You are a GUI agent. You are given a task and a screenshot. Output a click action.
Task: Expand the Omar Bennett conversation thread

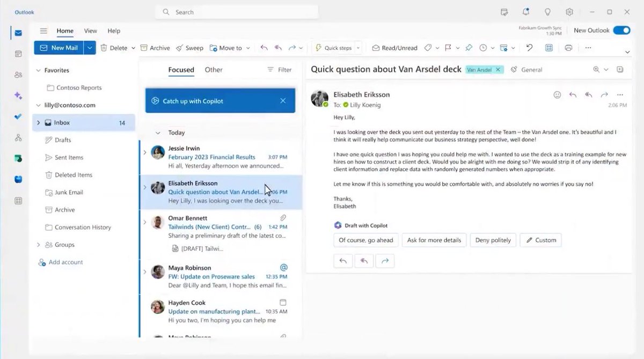coord(145,222)
